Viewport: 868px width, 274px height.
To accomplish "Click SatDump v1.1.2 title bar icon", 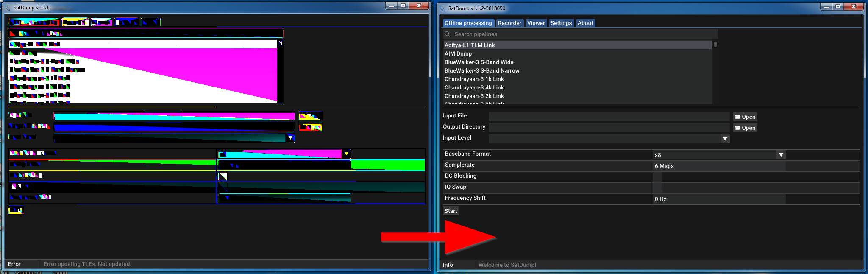I will pos(443,8).
